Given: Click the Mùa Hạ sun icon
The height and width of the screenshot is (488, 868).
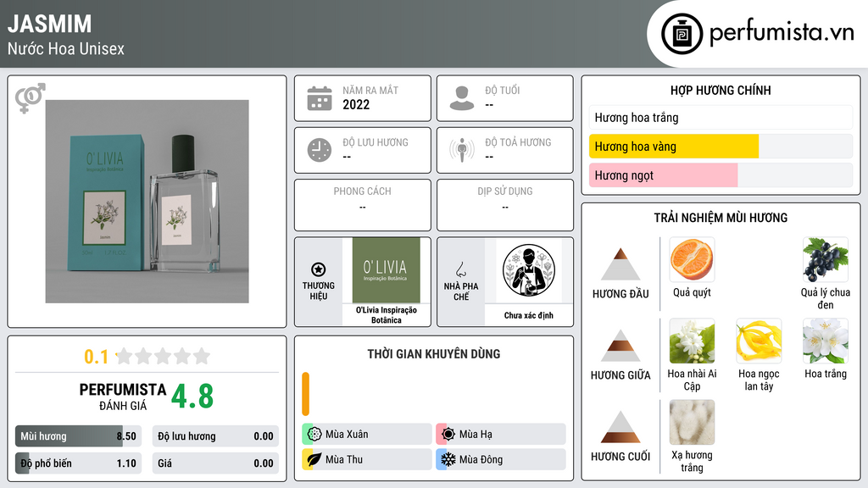Looking at the screenshot, I should click(x=448, y=434).
